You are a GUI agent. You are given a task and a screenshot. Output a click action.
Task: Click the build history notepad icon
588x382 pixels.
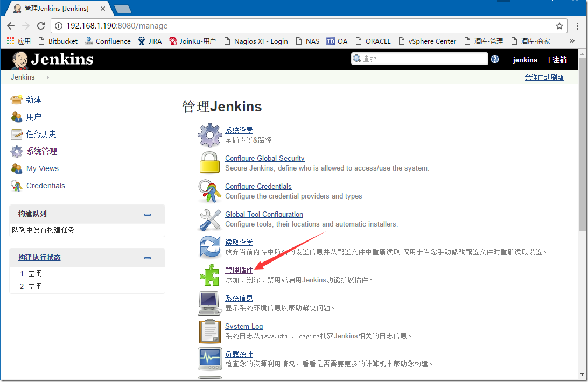[x=17, y=134]
